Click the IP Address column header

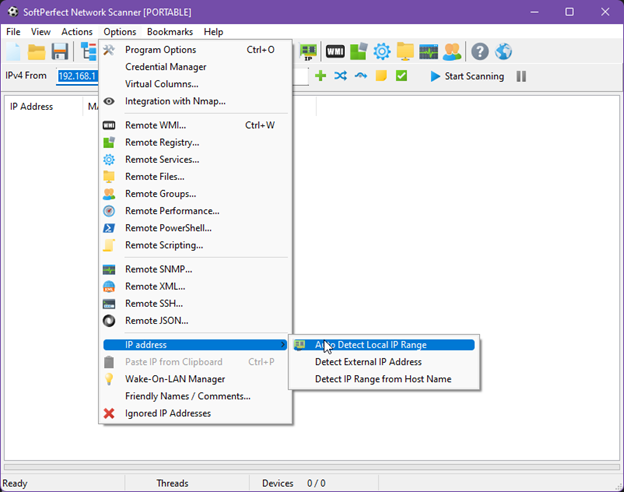coord(32,106)
